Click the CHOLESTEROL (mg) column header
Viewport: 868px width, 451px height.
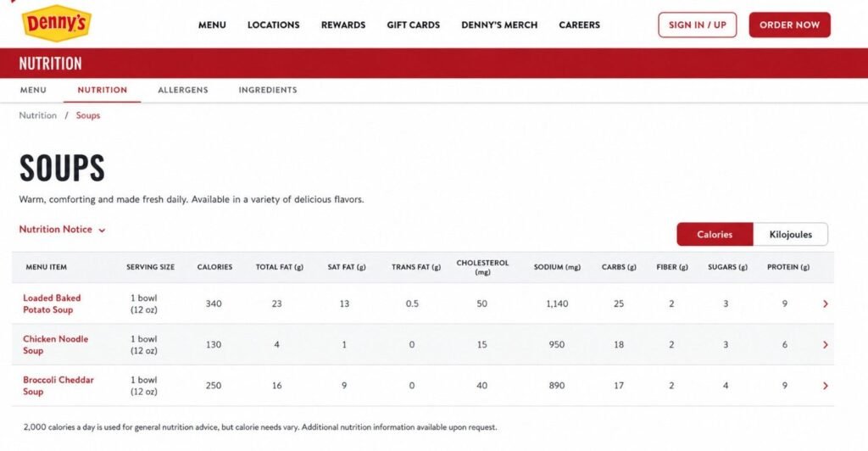coord(482,267)
